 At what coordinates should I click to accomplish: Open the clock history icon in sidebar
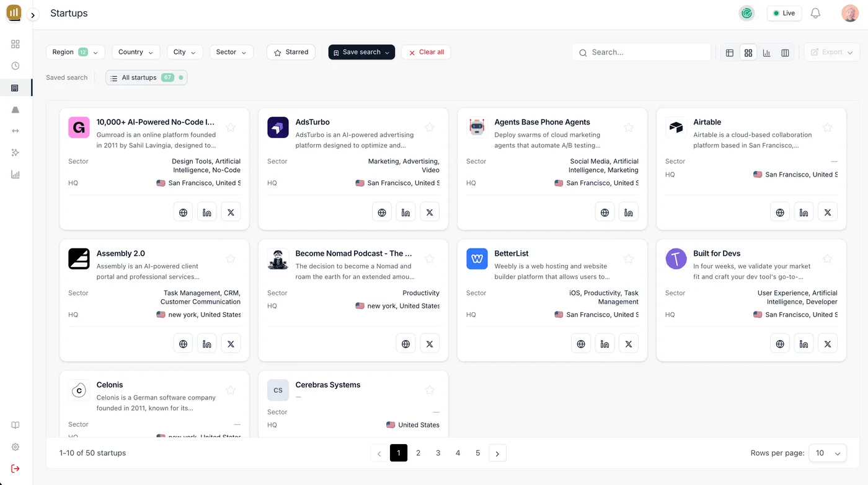[x=15, y=66]
